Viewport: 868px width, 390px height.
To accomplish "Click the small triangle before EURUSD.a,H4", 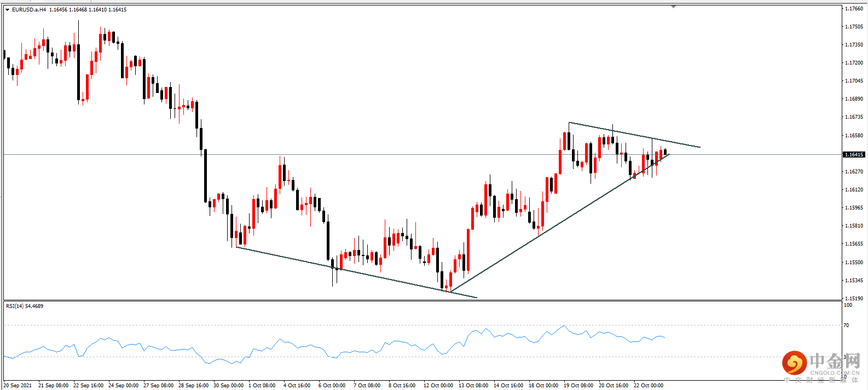I will (x=7, y=9).
